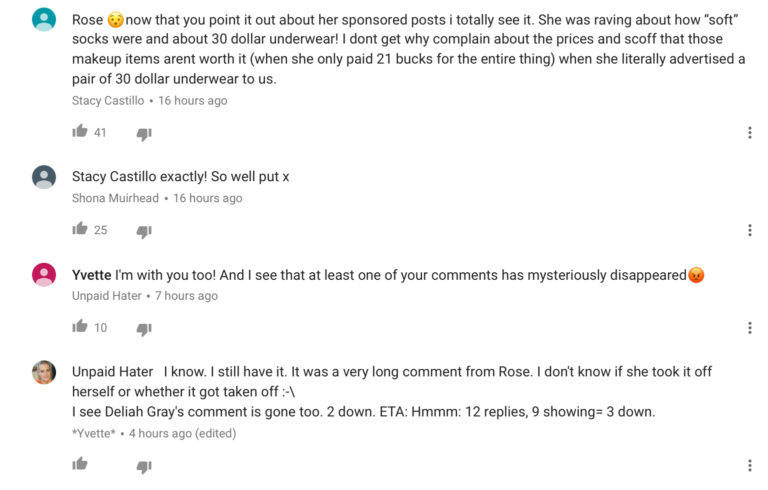Dislike *Yvette*'s last comment

pos(144,466)
